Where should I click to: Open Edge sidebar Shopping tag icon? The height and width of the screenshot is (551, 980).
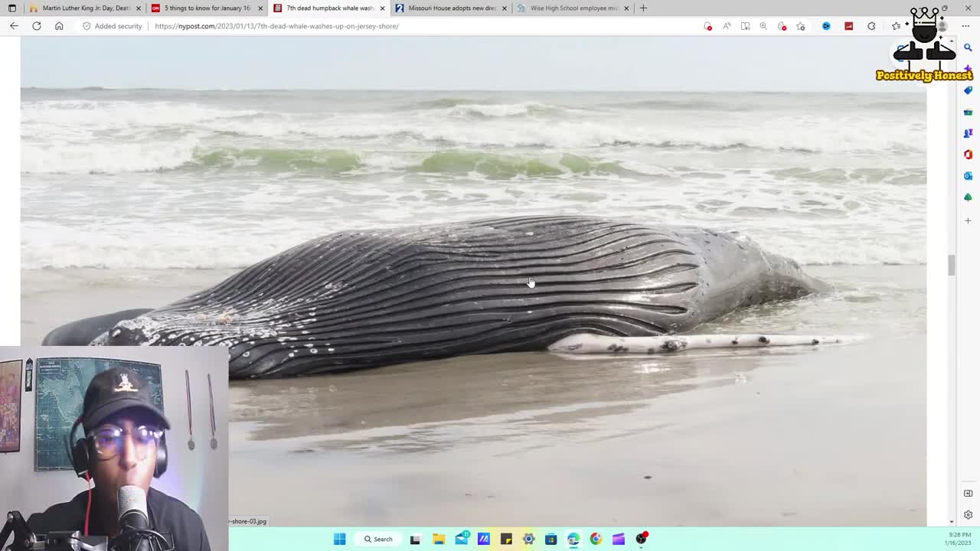968,90
